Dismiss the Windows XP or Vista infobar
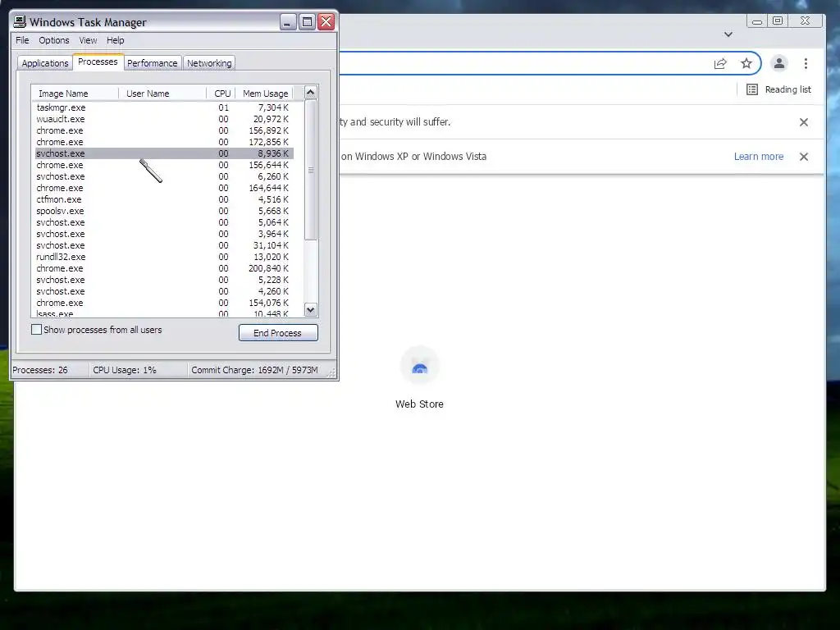Screen dimensions: 840x630 pyautogui.click(x=804, y=157)
